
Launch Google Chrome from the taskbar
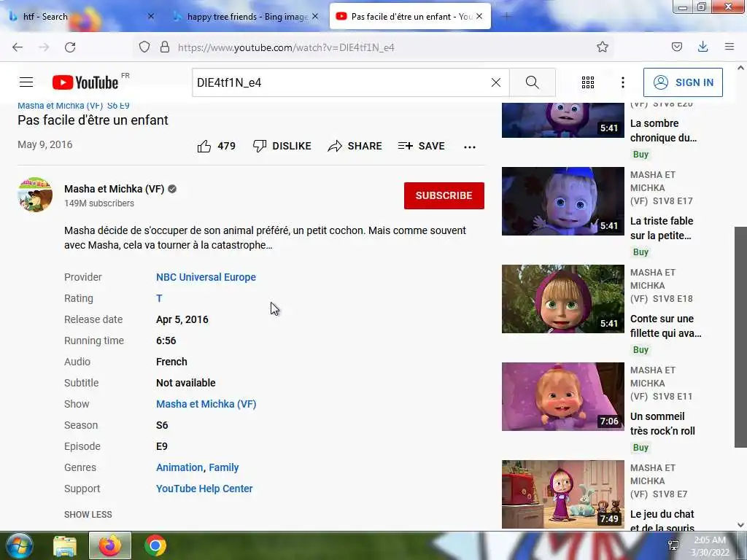pyautogui.click(x=155, y=545)
